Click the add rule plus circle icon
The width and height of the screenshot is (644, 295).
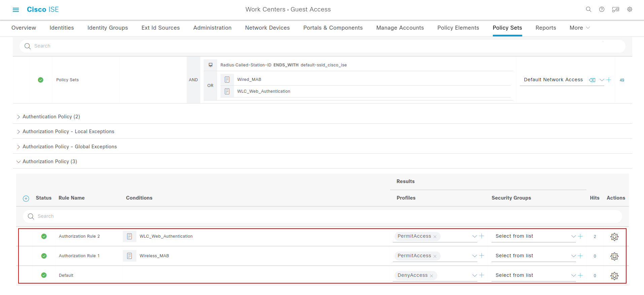pos(26,199)
